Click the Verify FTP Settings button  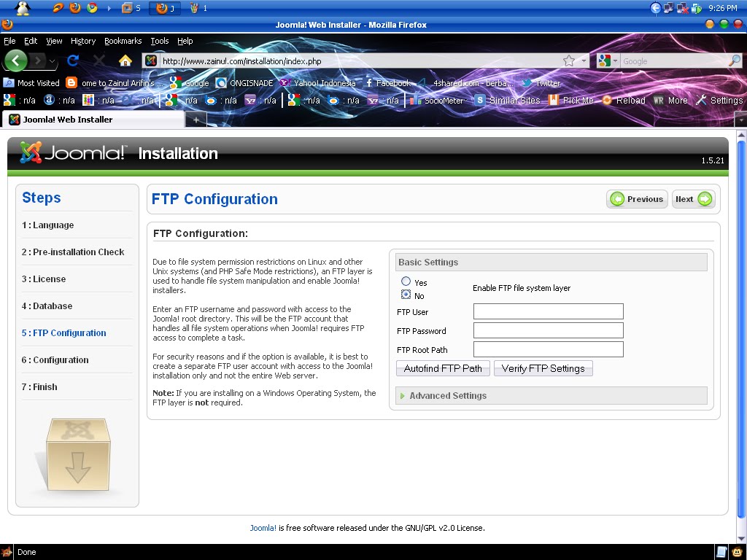click(543, 368)
